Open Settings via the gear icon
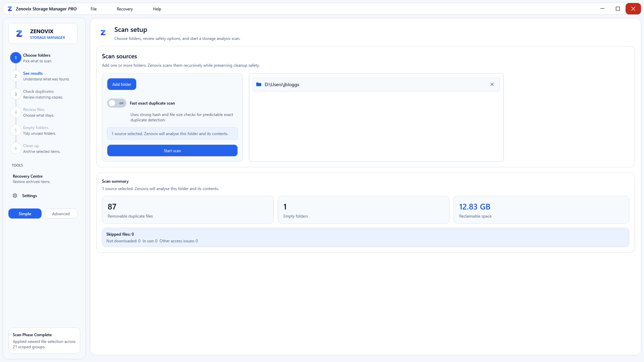644x362 pixels. tap(15, 196)
